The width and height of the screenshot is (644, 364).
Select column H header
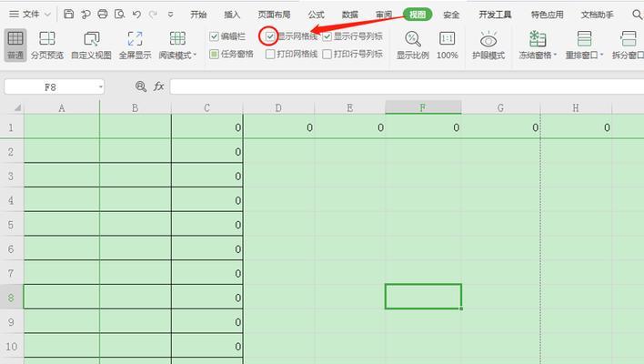(576, 108)
